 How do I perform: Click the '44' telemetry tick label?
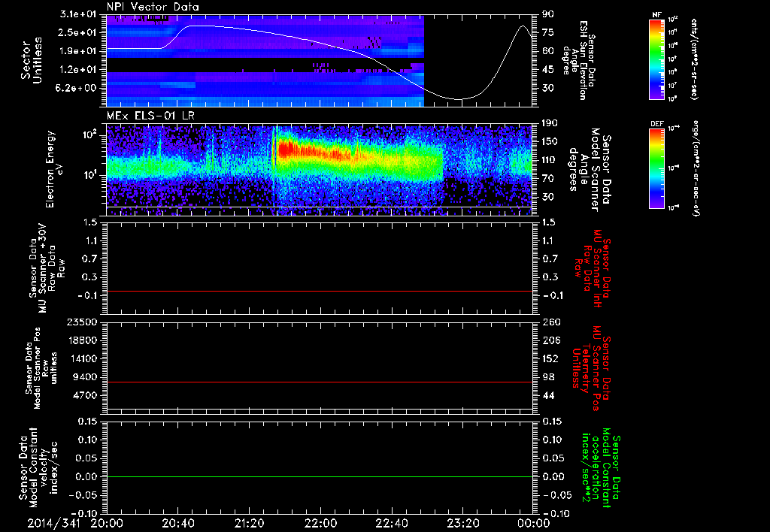point(547,395)
